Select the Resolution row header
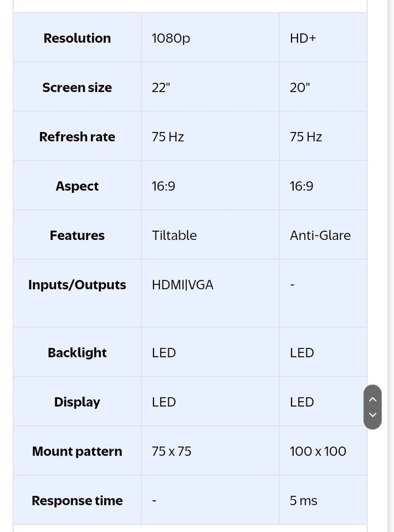 pos(77,38)
